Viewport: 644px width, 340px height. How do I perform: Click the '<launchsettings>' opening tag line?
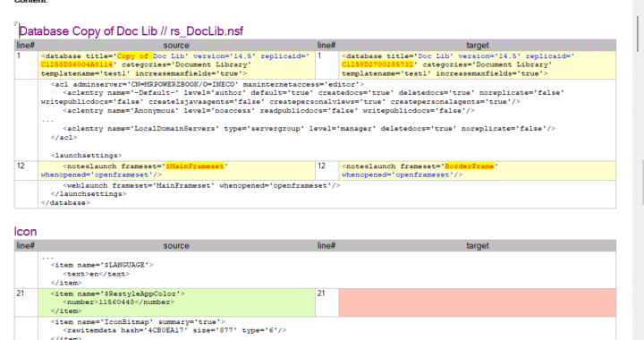pyautogui.click(x=86, y=155)
